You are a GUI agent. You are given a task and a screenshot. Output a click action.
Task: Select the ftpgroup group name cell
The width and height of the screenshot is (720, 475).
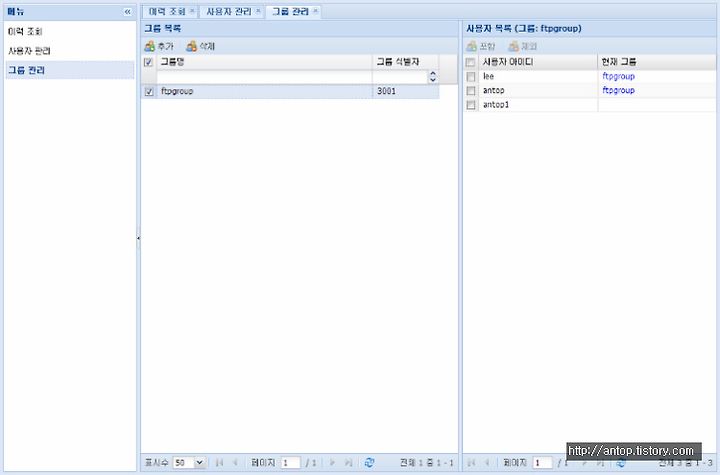(264, 91)
